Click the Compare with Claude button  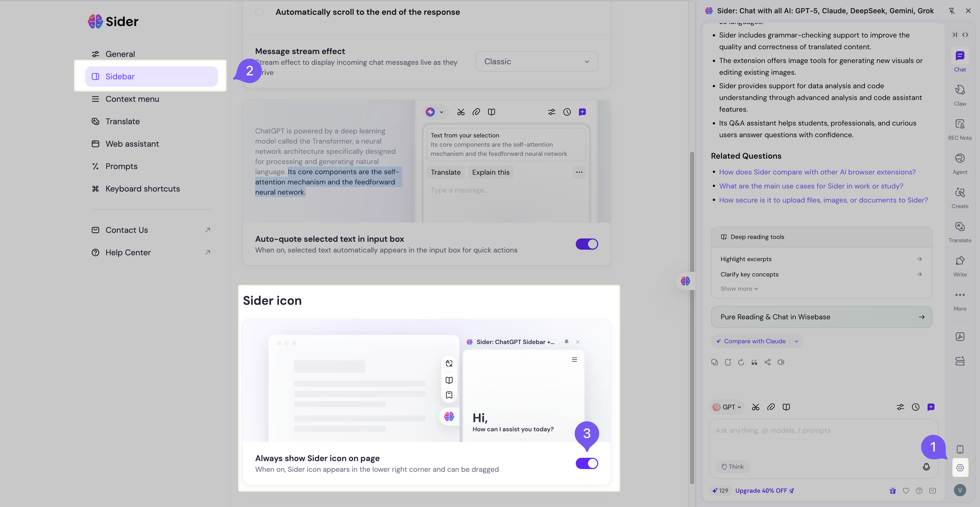point(751,341)
